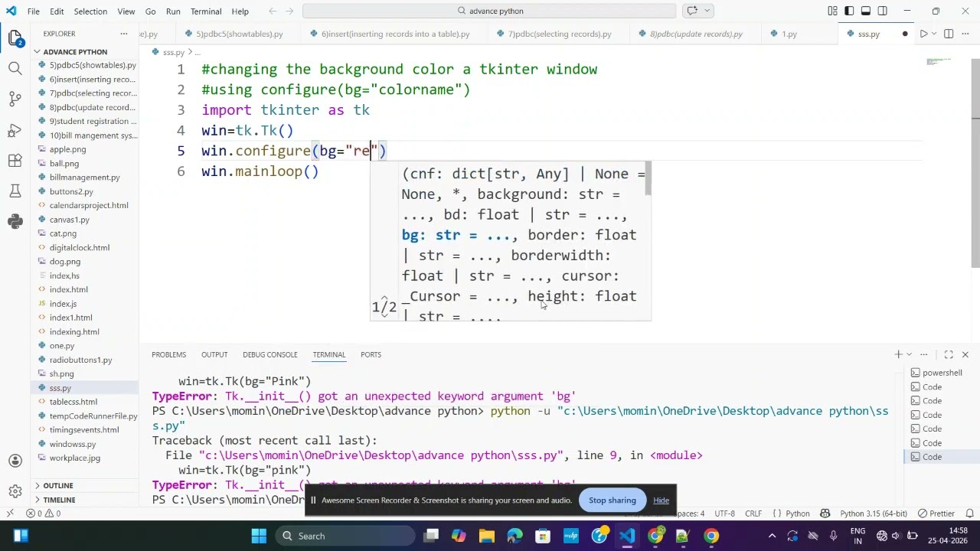
Task: Open apple.png in the explorer
Action: click(67, 149)
